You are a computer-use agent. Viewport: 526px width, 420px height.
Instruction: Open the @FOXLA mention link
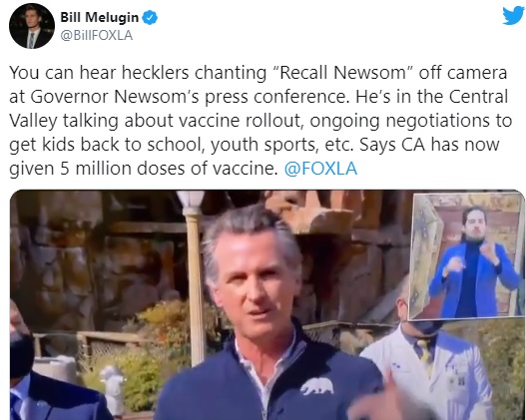[320, 169]
